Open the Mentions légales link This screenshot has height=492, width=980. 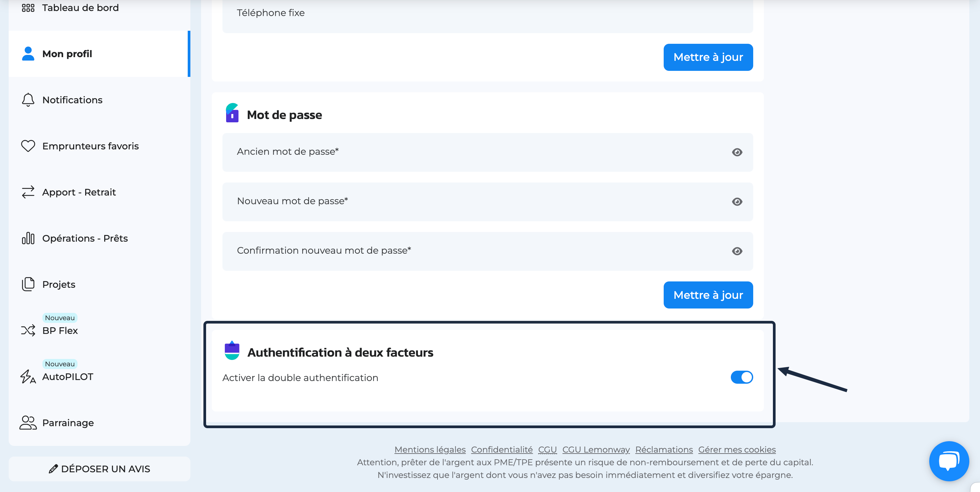430,450
